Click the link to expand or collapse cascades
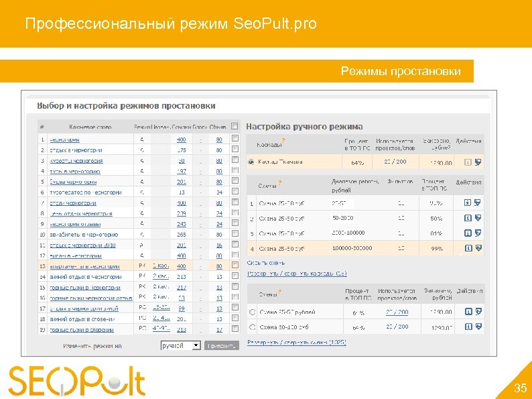This screenshot has width=532, height=399. [297, 274]
